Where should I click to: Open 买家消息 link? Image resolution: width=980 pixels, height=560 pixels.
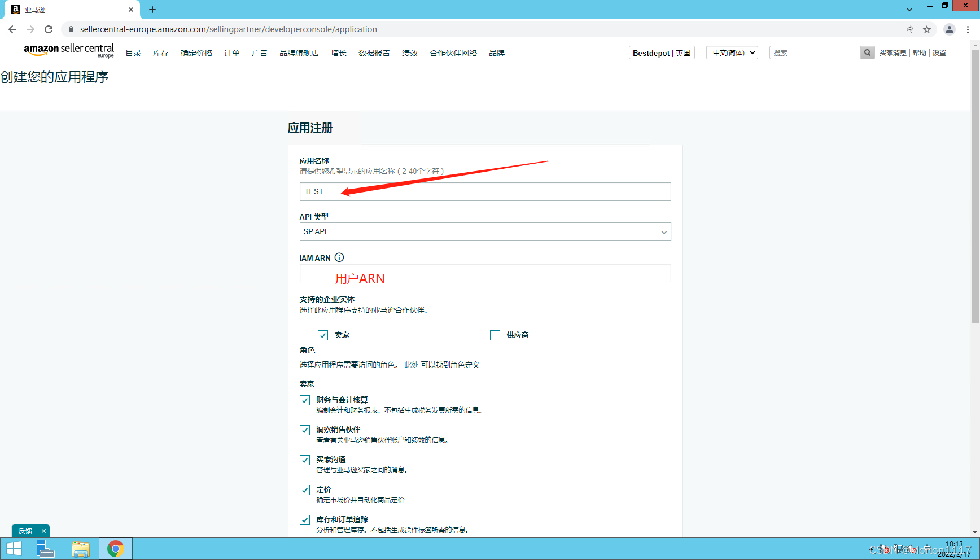point(893,53)
